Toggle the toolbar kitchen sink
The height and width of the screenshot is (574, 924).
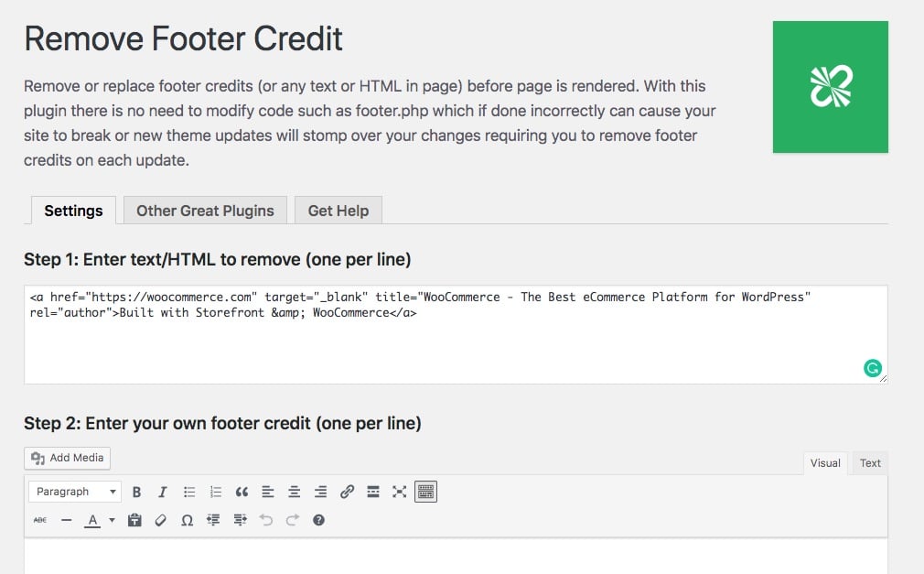[425, 492]
